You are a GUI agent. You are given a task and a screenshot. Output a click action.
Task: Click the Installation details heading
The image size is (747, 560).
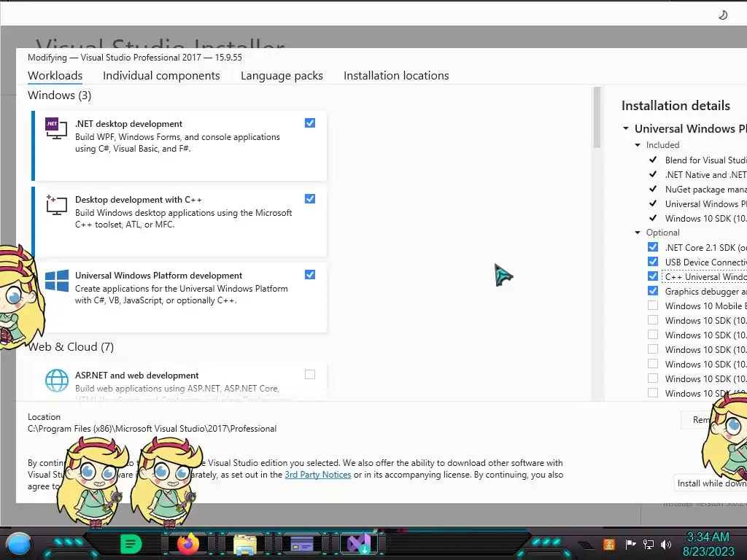pyautogui.click(x=676, y=105)
